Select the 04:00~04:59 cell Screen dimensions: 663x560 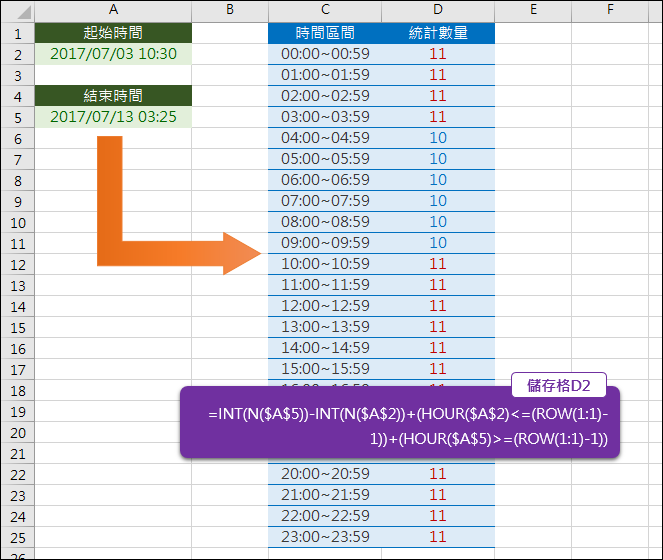point(325,138)
